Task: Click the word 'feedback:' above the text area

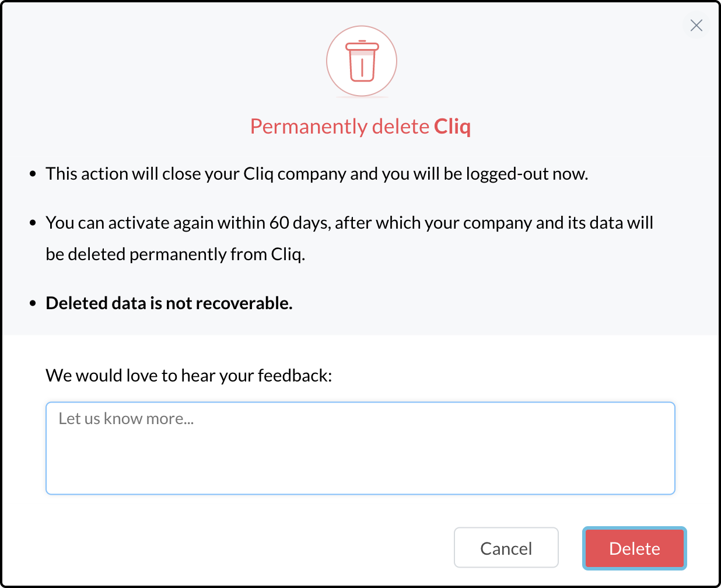Action: (x=295, y=376)
